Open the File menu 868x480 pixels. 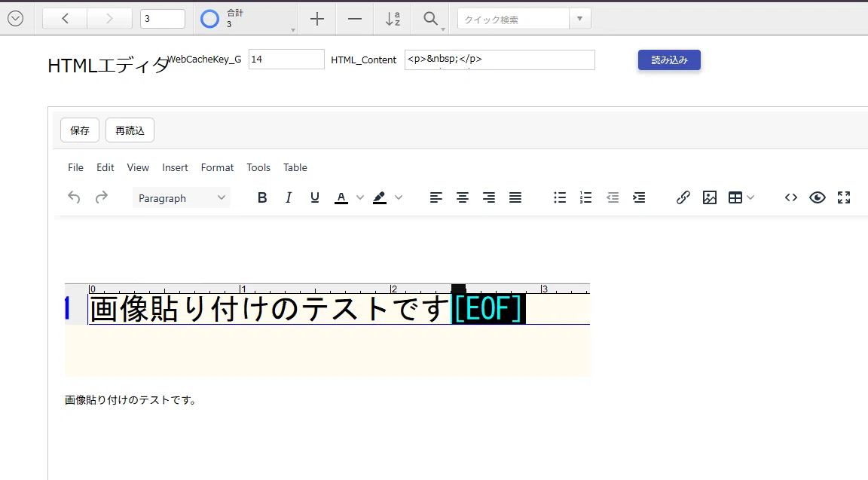pyautogui.click(x=76, y=167)
